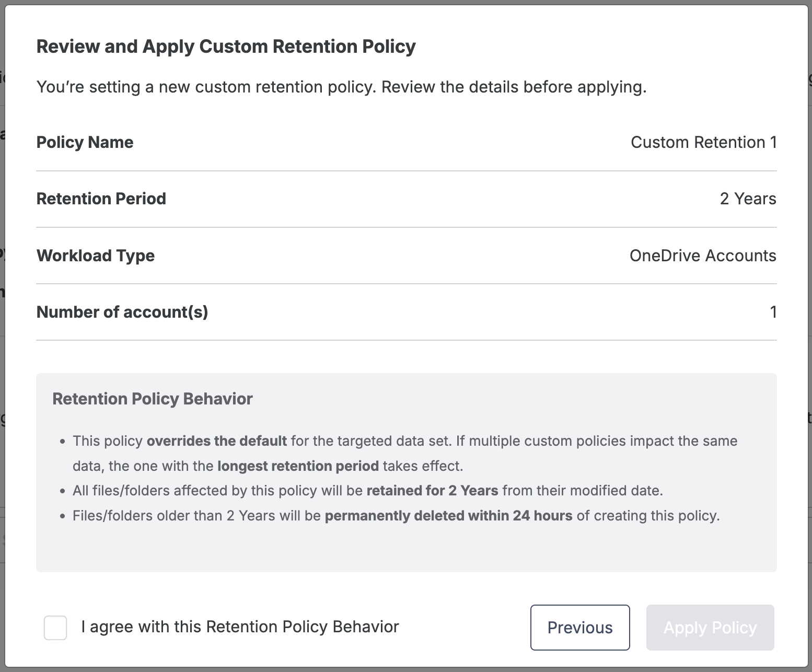Click the '2 Years' retention period value

coord(748,199)
